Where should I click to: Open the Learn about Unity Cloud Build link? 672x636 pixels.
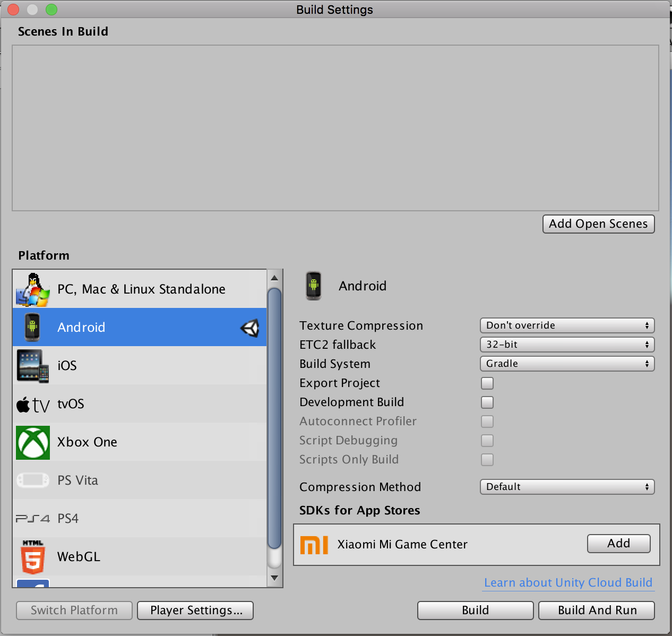click(568, 583)
